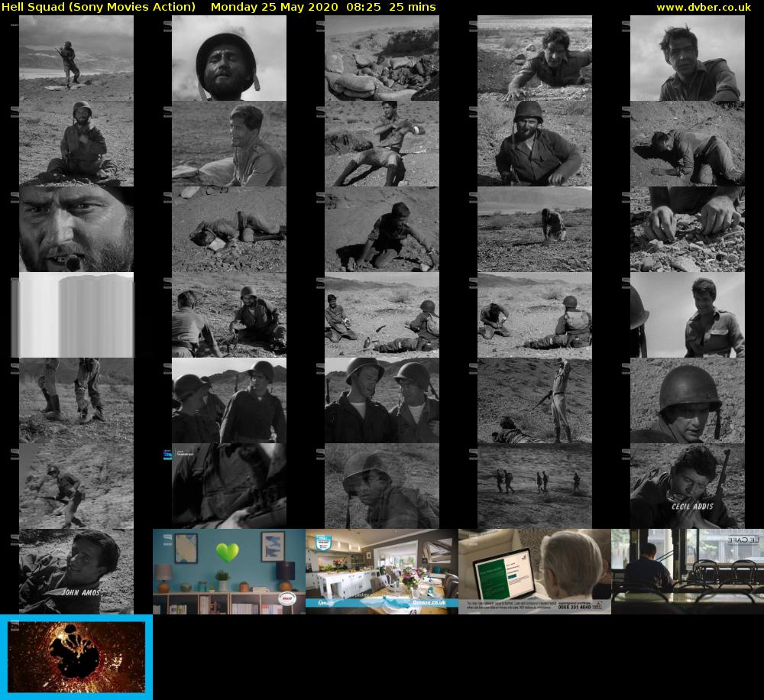Select thumbnail of two helmeted soldiers smiling together

pos(382,400)
